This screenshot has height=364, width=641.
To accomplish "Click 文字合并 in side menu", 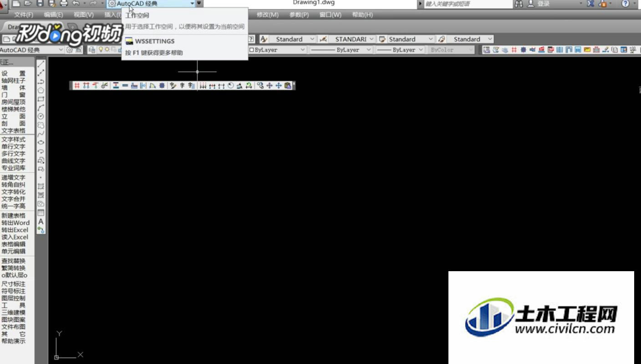I will [x=14, y=199].
